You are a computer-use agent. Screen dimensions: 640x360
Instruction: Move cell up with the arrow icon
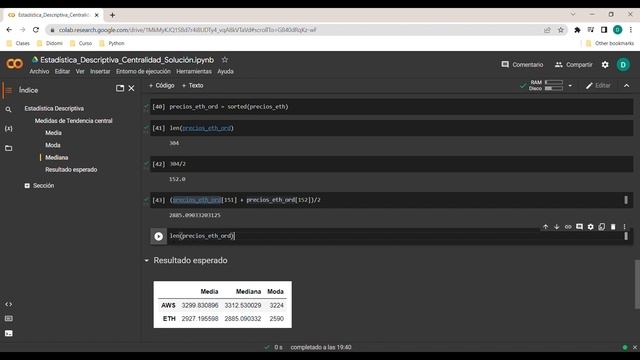545,227
